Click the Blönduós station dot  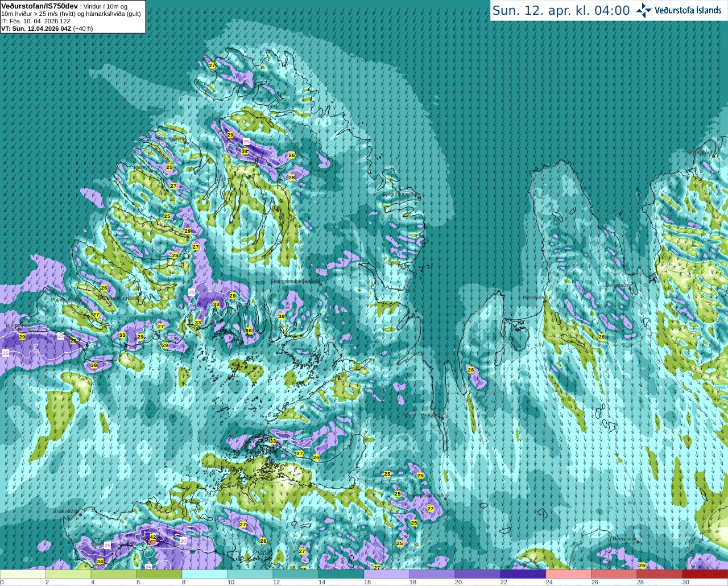click(544, 301)
